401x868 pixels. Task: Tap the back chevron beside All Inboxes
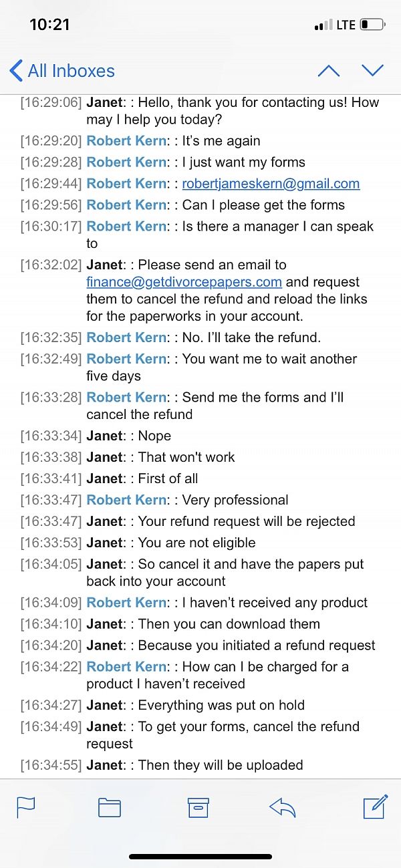coord(16,71)
